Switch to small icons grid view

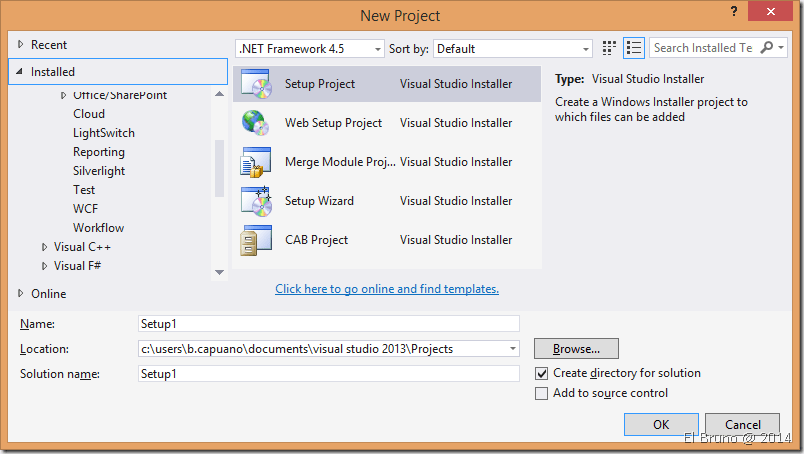pyautogui.click(x=610, y=48)
